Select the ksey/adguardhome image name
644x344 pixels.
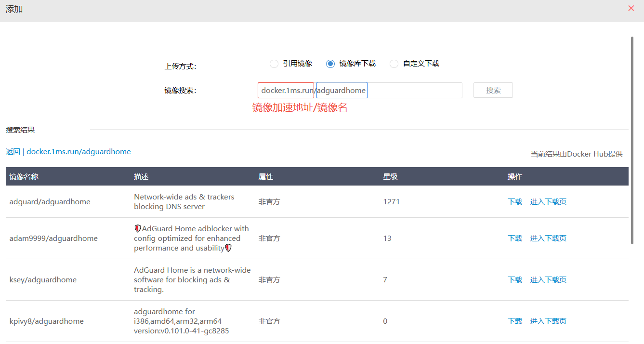point(43,279)
